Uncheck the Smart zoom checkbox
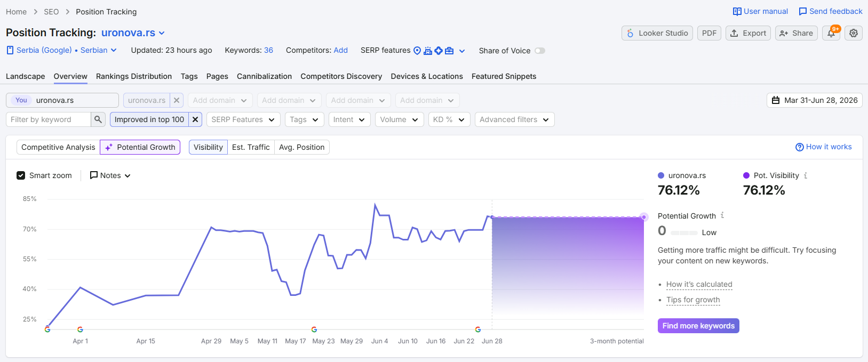This screenshot has width=868, height=362. [x=21, y=175]
